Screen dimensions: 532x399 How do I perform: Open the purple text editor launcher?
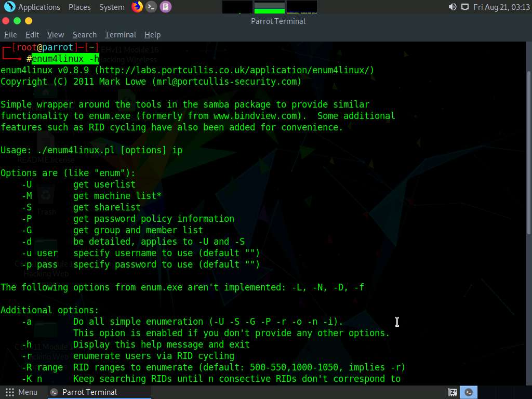click(166, 7)
